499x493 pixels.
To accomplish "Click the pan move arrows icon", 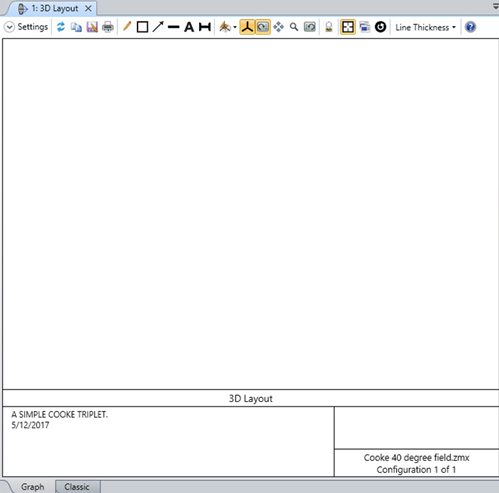I will coord(278,27).
